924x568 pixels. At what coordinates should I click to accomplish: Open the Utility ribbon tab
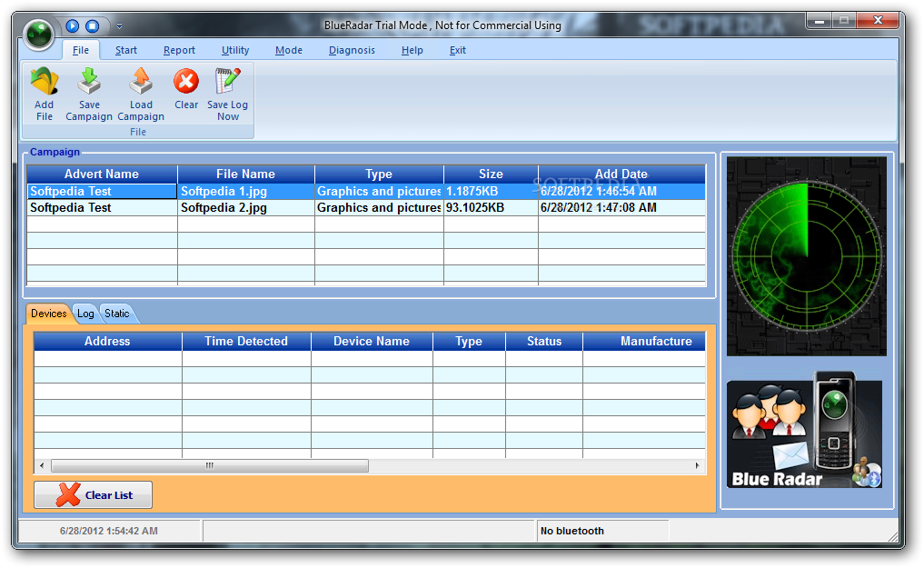[x=235, y=50]
